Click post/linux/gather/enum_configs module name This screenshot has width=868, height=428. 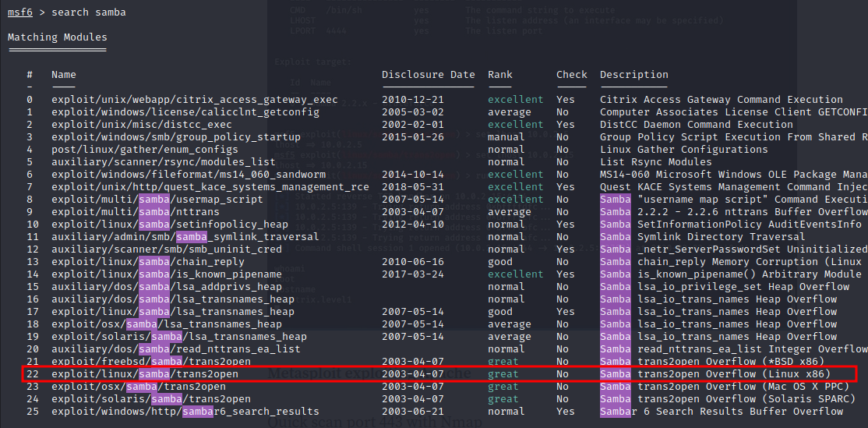[x=144, y=150]
